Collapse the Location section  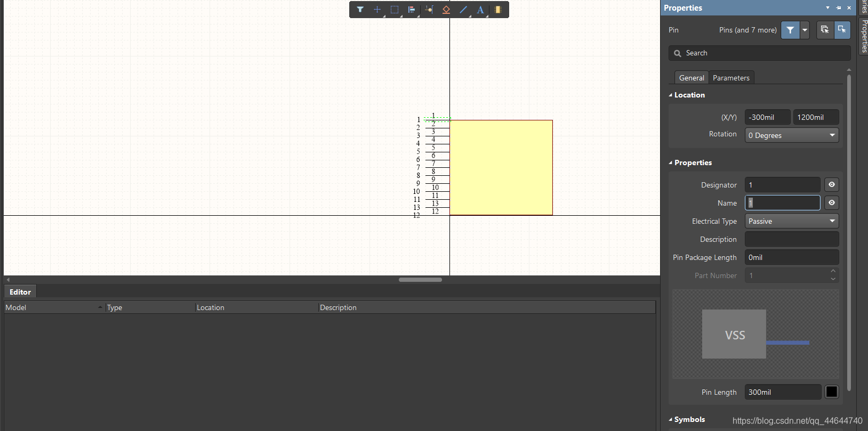click(x=687, y=95)
